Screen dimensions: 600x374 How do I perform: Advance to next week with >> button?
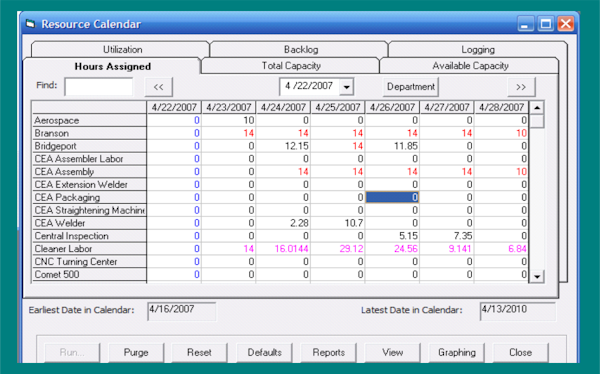[521, 87]
